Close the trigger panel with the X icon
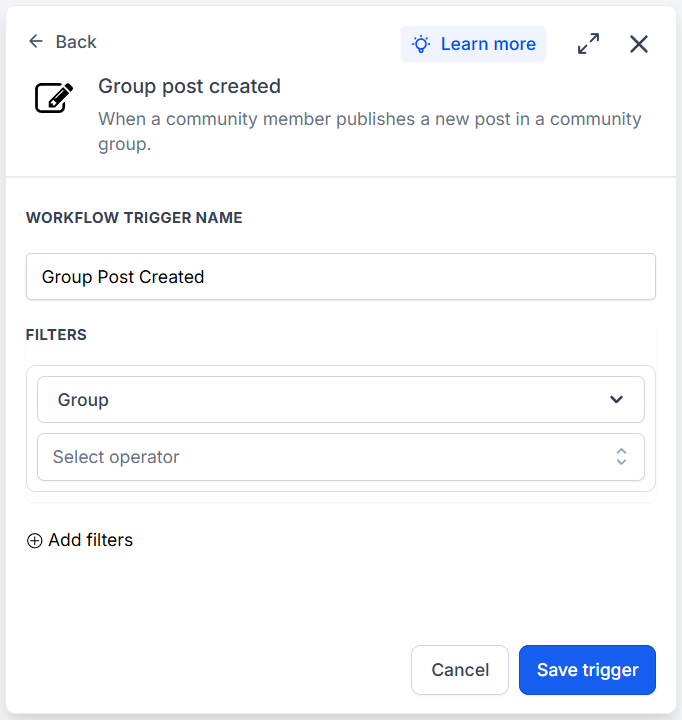The image size is (682, 720). 638,44
